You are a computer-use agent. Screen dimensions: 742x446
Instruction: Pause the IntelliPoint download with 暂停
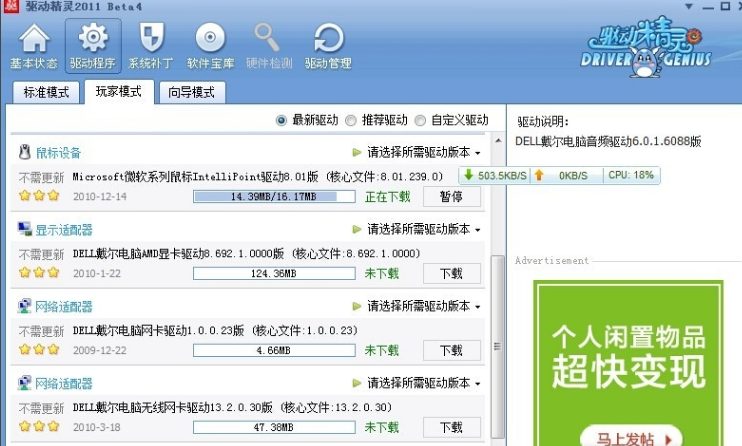coord(451,197)
